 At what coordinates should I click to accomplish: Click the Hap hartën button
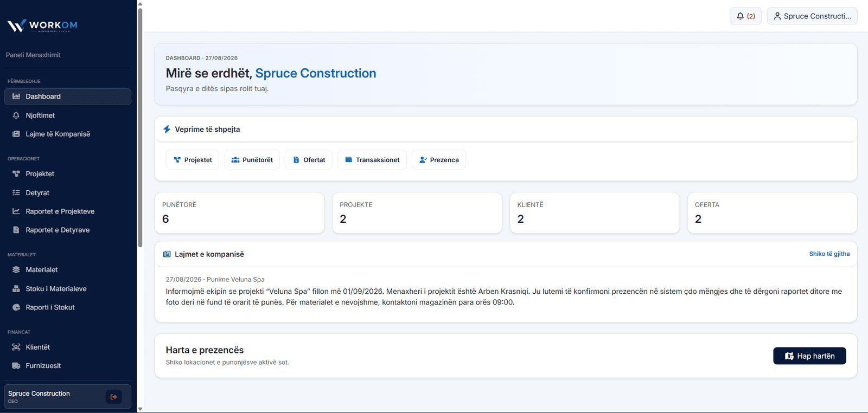pos(809,356)
